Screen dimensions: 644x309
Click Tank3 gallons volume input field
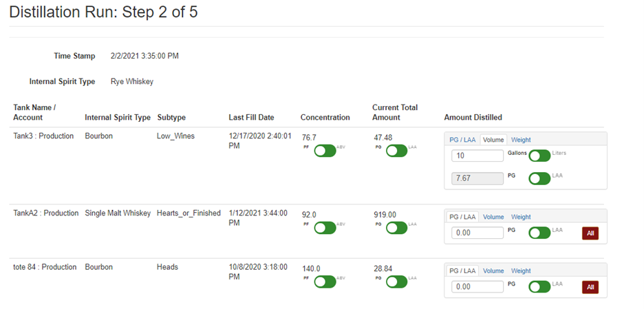pyautogui.click(x=477, y=156)
